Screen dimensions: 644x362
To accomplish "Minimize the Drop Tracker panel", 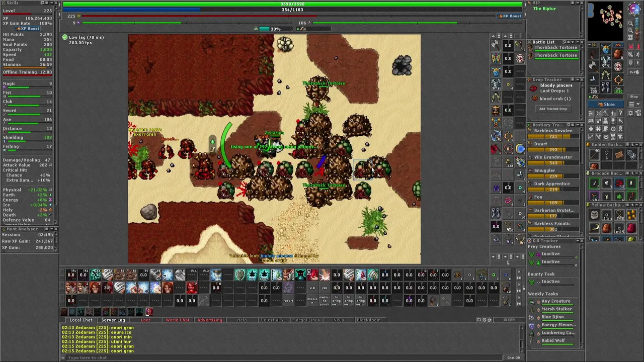I will [x=578, y=79].
